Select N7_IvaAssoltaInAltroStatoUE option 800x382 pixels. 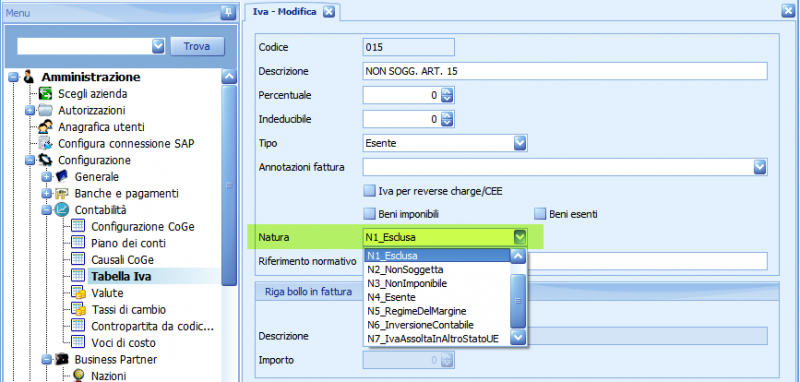(x=437, y=339)
